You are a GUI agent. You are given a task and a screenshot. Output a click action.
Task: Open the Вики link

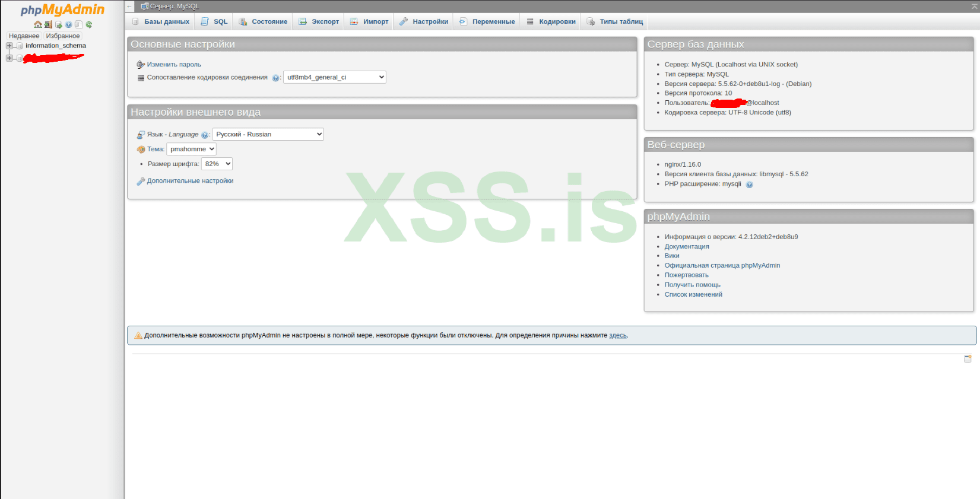coord(672,256)
